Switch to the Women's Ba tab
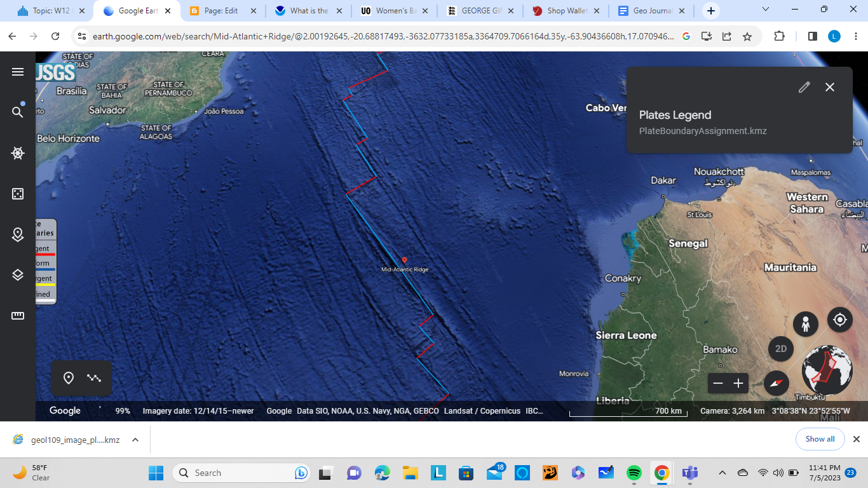 point(395,11)
